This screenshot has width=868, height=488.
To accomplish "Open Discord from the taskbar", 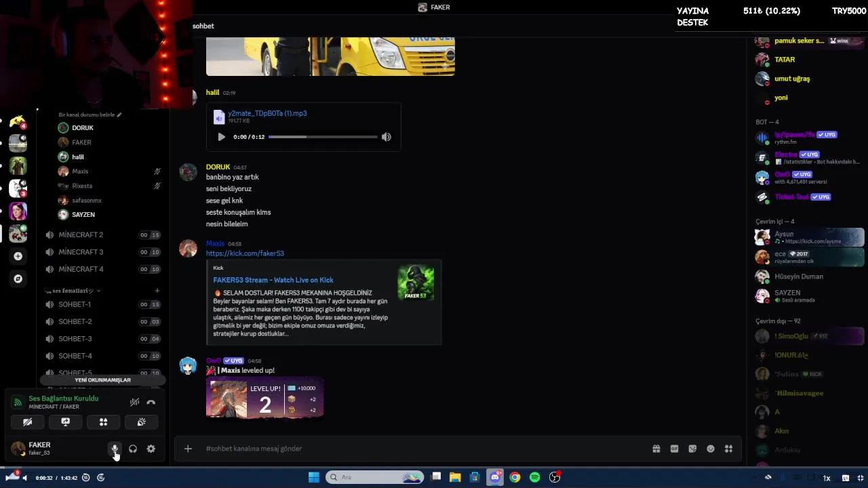I will (495, 477).
